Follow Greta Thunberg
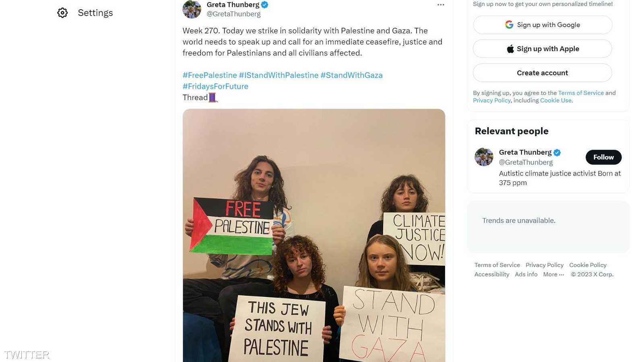 603,157
